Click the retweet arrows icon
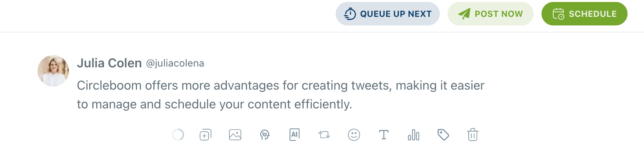Image resolution: width=644 pixels, height=164 pixels. click(x=324, y=135)
